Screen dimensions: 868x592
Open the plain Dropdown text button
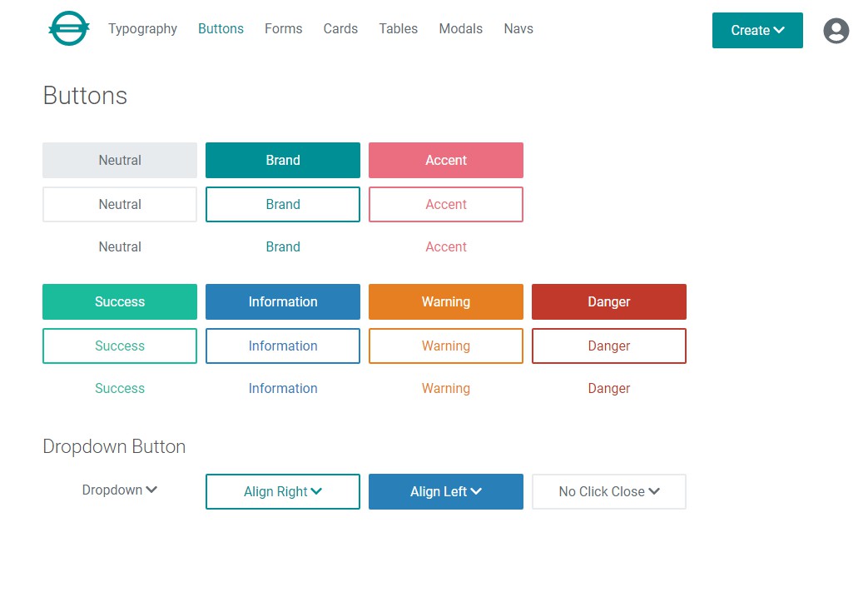tap(120, 490)
